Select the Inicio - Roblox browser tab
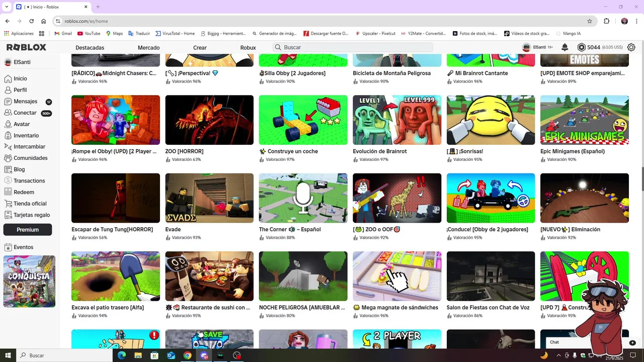644x362 pixels. [x=52, y=7]
